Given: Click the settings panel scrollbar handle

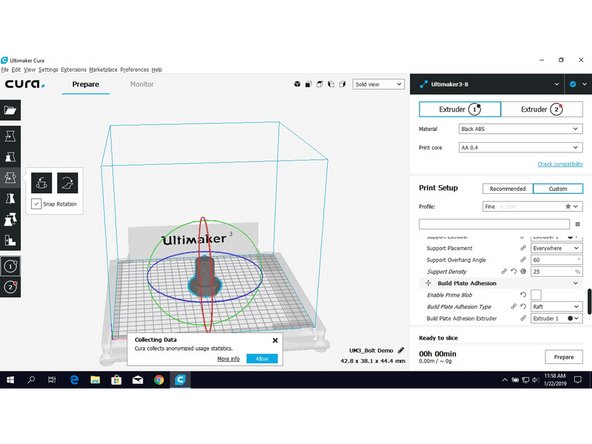Looking at the screenshot, I should point(589,301).
